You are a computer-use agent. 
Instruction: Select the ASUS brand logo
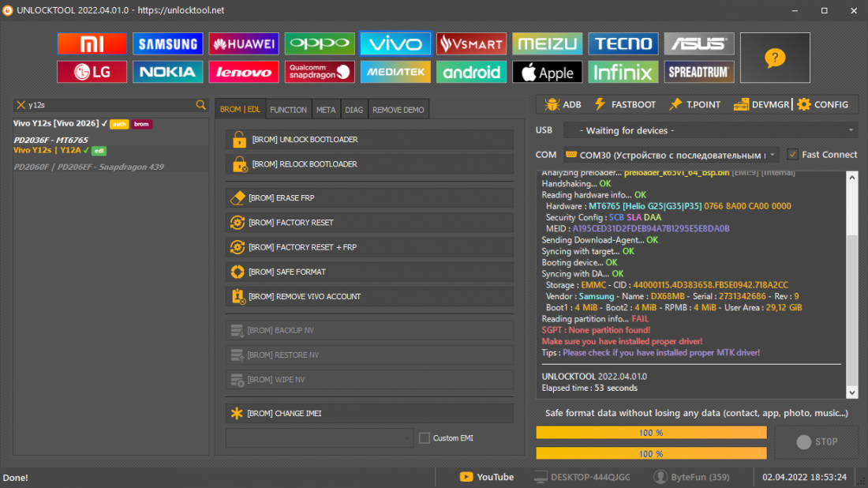tap(698, 43)
